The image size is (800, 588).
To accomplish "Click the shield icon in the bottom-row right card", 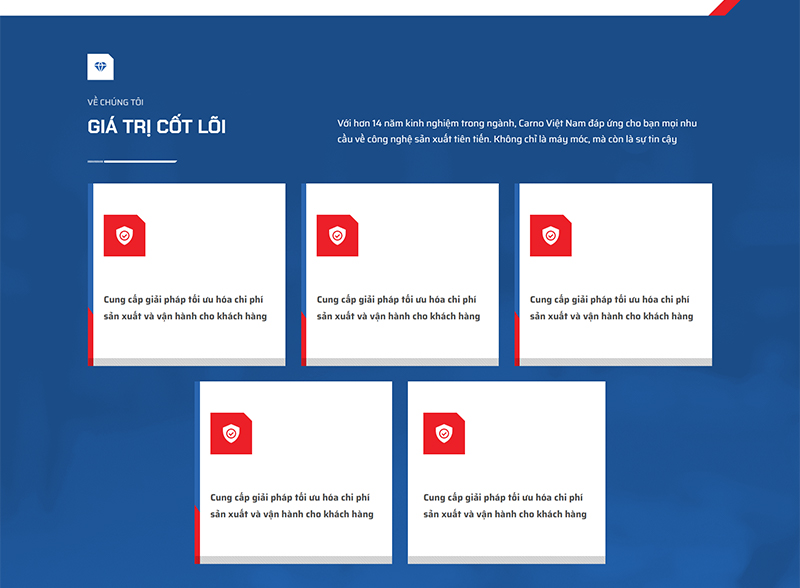I will pyautogui.click(x=444, y=433).
